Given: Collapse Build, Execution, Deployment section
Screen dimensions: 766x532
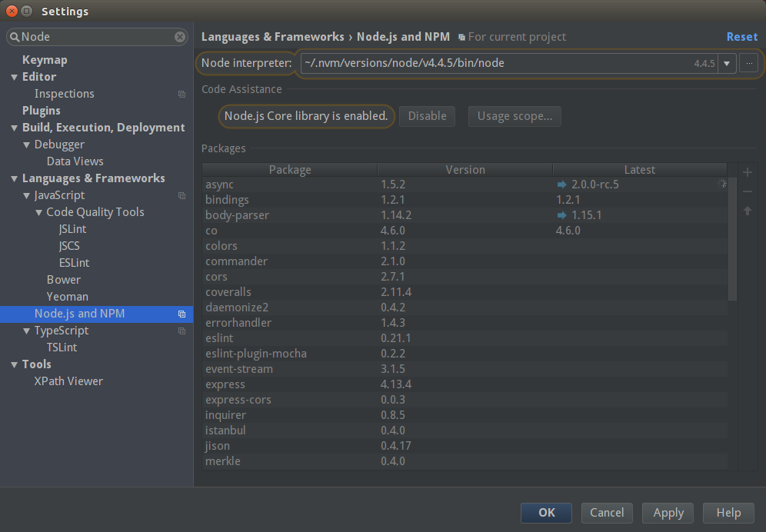Looking at the screenshot, I should 14,128.
